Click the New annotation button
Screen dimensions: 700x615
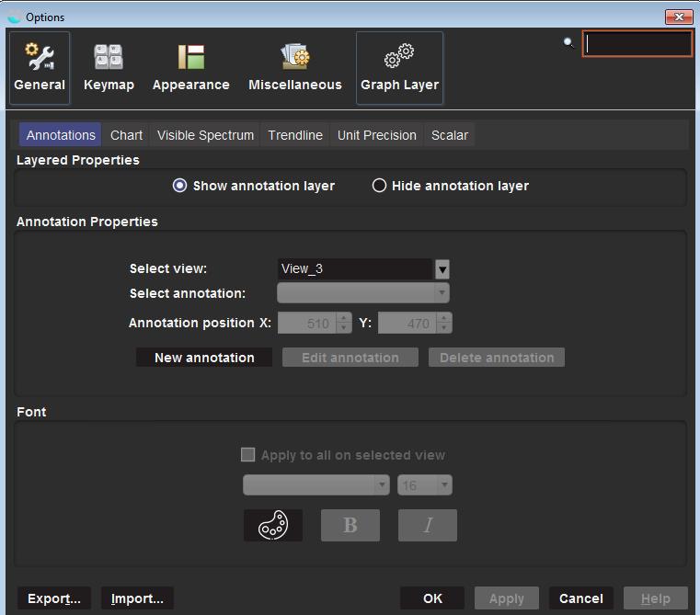(x=204, y=358)
